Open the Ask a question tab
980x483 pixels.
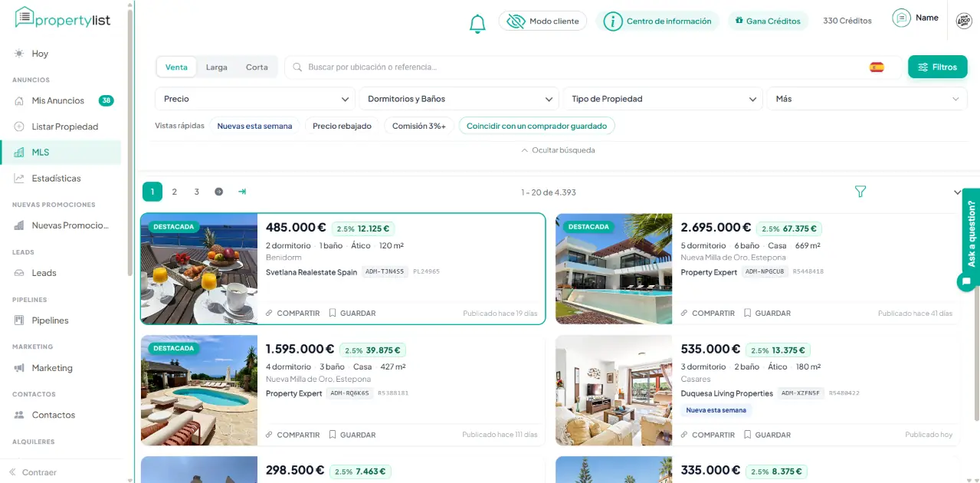[972, 234]
